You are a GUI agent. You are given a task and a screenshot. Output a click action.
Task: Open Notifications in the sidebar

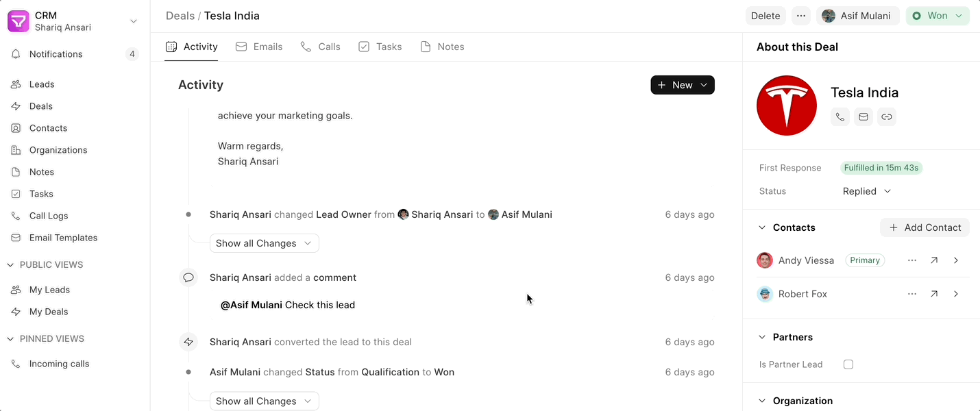click(x=75, y=54)
